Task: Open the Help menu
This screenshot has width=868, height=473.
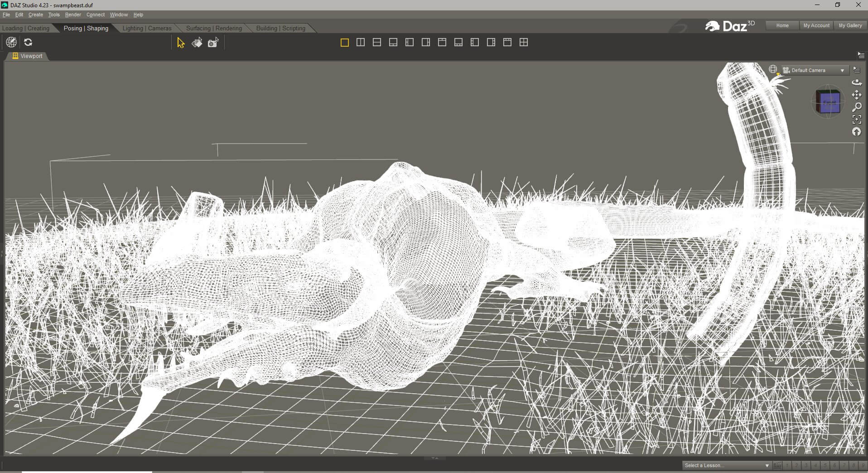Action: pyautogui.click(x=138, y=14)
